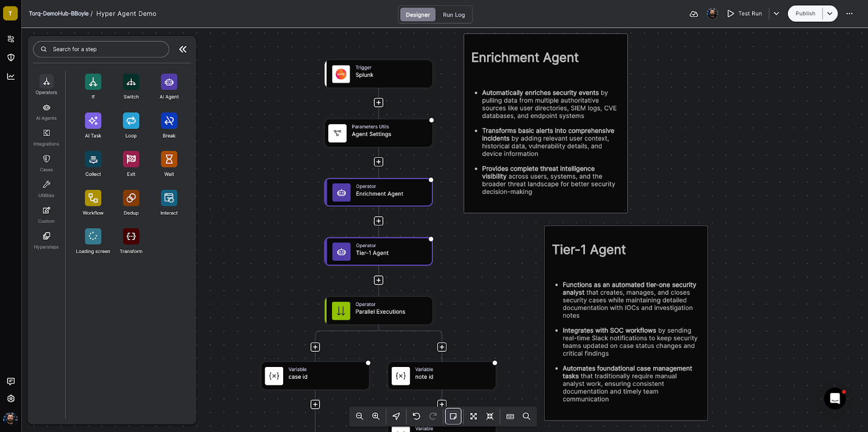This screenshot has width=868, height=432.
Task: Select the Switch operator icon
Action: tap(131, 82)
